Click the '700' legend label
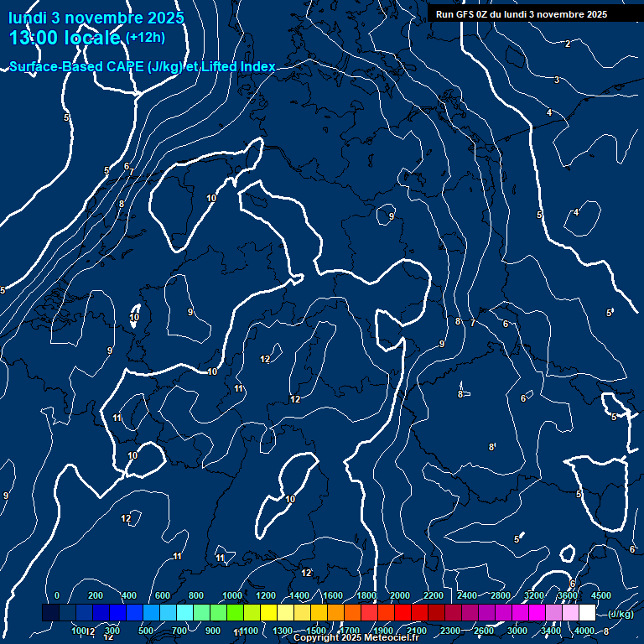The image size is (644, 644). tap(179, 631)
